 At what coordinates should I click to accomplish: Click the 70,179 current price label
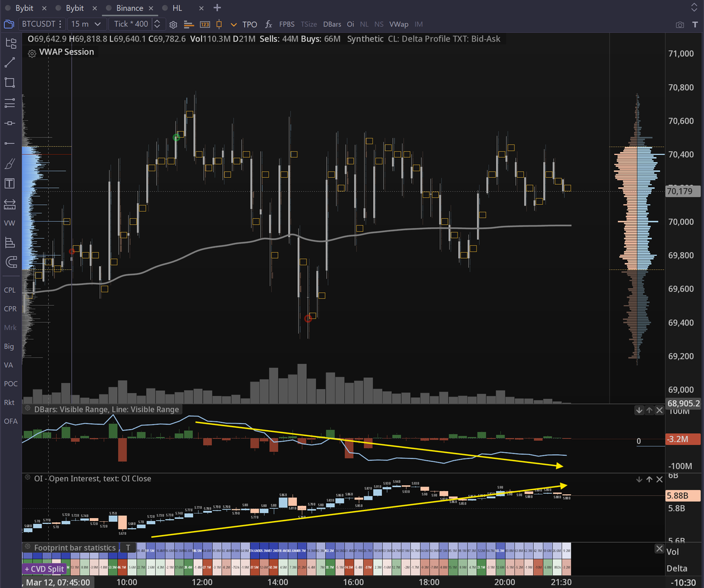(683, 191)
